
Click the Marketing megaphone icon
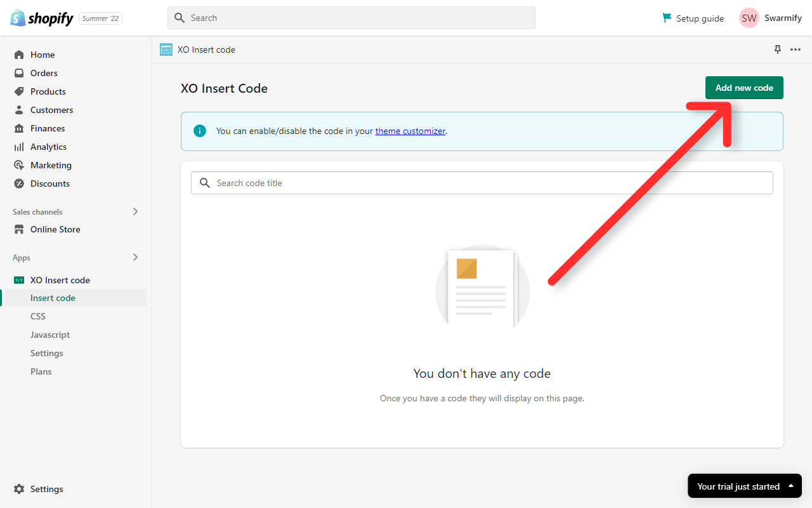(x=19, y=165)
